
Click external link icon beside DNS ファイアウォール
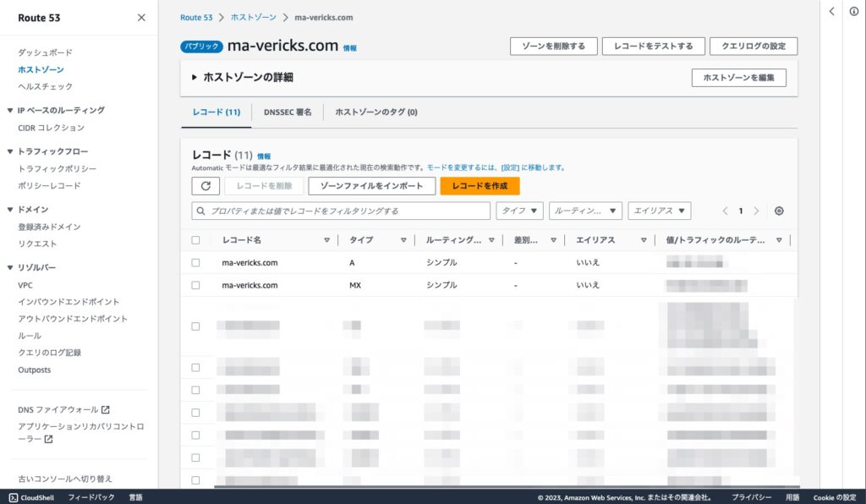tap(106, 409)
